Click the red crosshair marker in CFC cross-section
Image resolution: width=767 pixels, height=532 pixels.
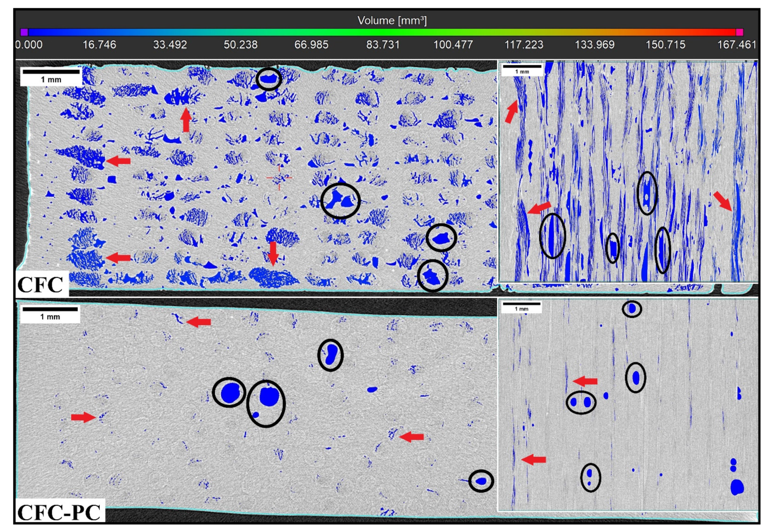(279, 178)
